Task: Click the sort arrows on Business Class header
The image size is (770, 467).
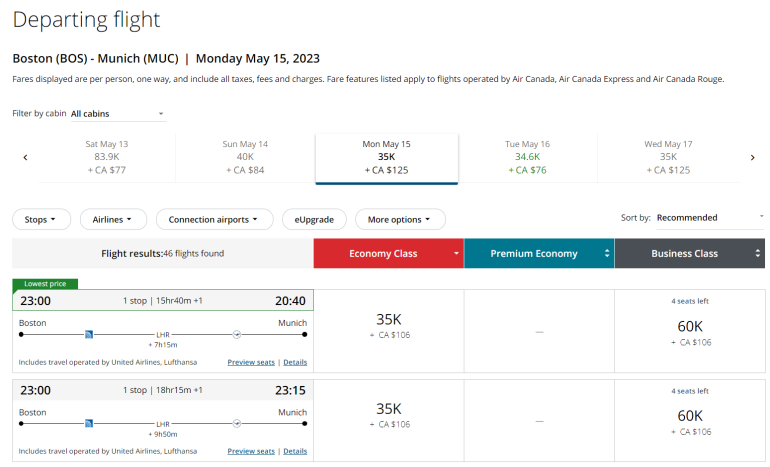Action: click(x=757, y=254)
